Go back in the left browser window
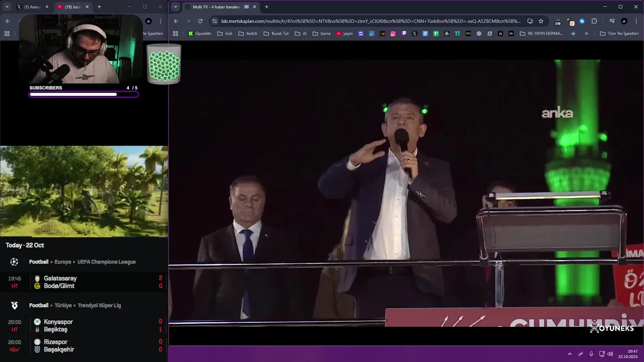The height and width of the screenshot is (362, 644). [8, 21]
